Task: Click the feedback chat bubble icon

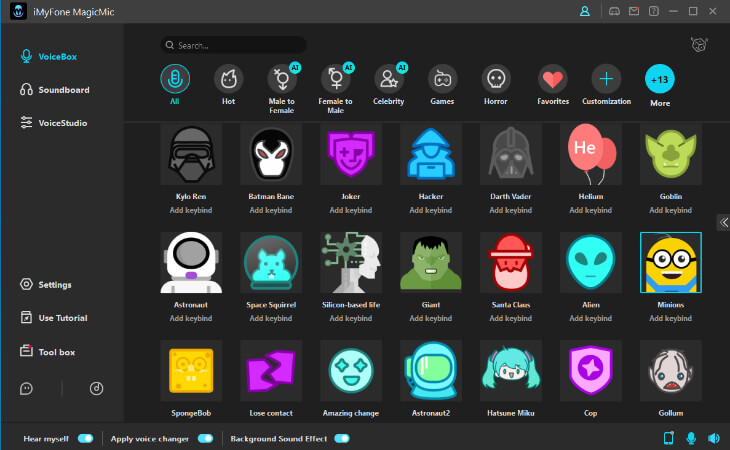Action: point(27,389)
